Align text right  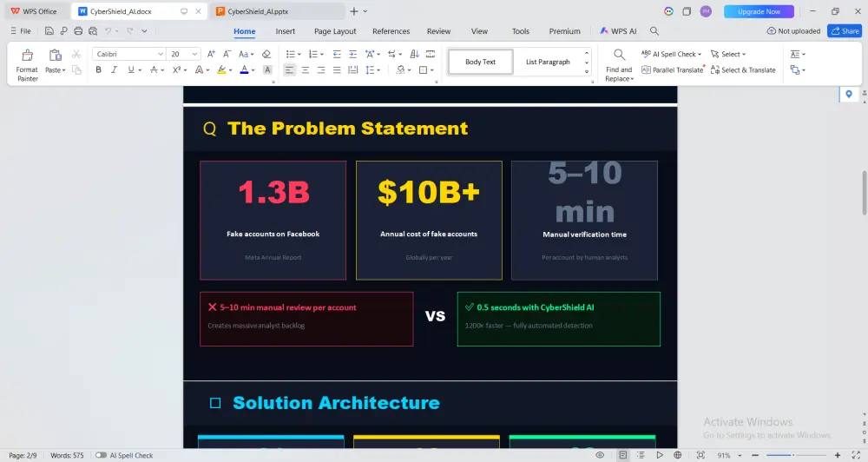tap(321, 69)
